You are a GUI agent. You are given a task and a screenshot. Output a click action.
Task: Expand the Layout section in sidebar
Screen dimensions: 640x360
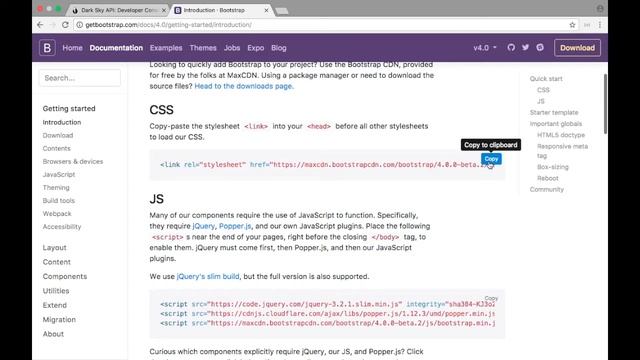(54, 248)
